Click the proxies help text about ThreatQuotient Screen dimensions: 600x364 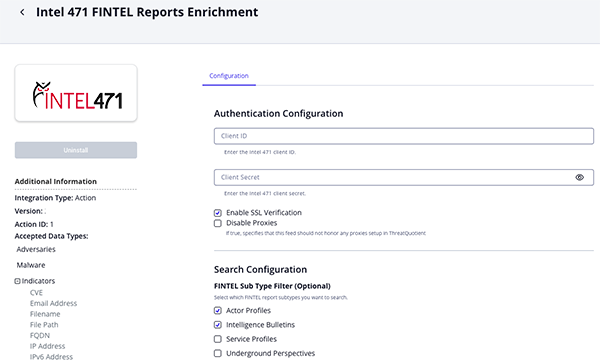tap(326, 233)
